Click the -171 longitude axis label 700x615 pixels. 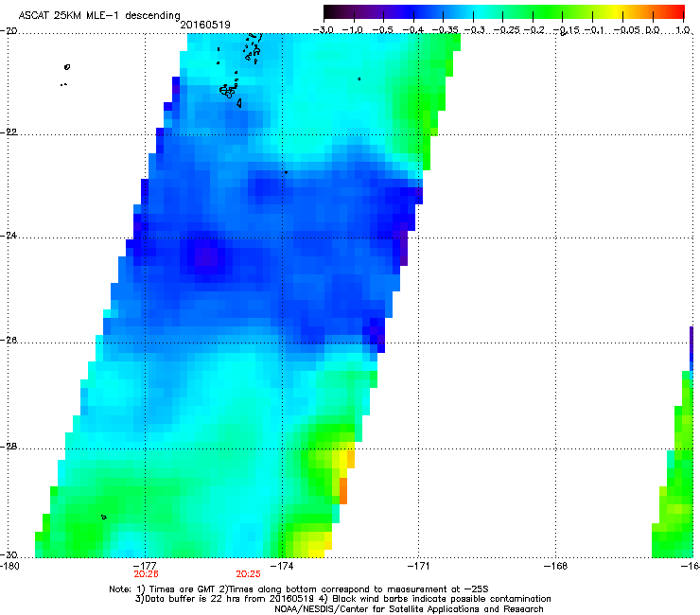tap(419, 566)
